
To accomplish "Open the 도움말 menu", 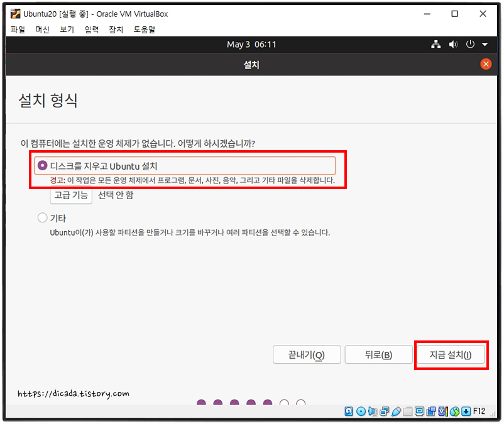I will pyautogui.click(x=145, y=30).
